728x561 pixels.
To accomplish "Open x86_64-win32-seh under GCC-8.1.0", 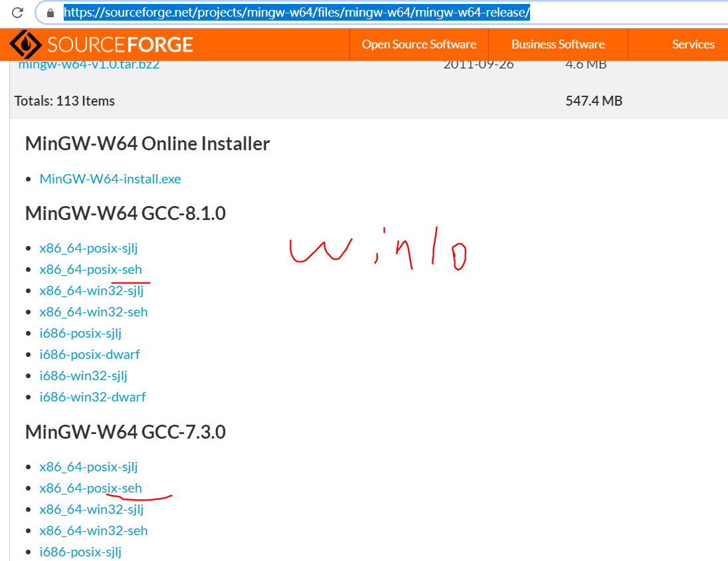I will 94,311.
